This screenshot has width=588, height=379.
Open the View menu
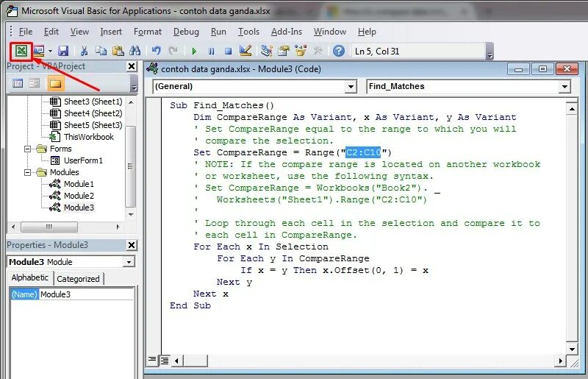point(79,32)
